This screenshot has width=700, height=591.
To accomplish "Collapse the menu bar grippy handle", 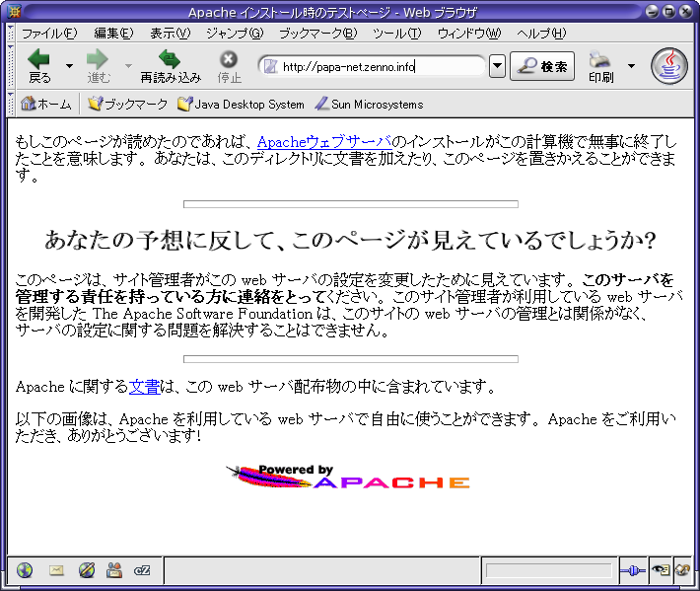I will tap(11, 34).
